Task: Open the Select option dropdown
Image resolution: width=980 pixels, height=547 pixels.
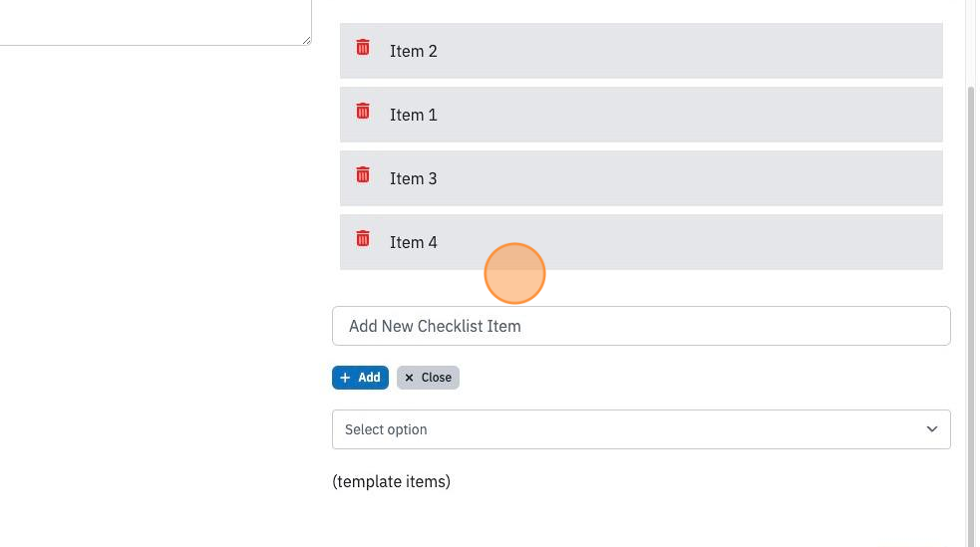Action: pos(641,429)
